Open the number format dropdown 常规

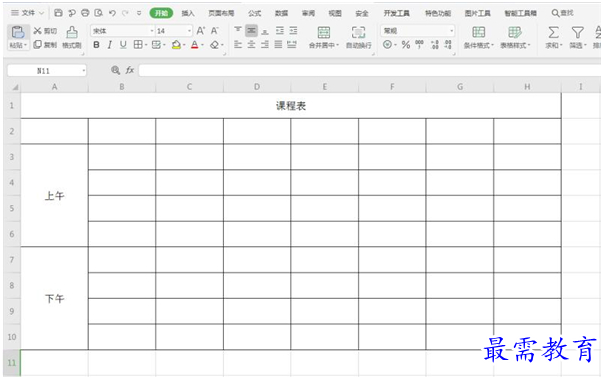pyautogui.click(x=451, y=30)
